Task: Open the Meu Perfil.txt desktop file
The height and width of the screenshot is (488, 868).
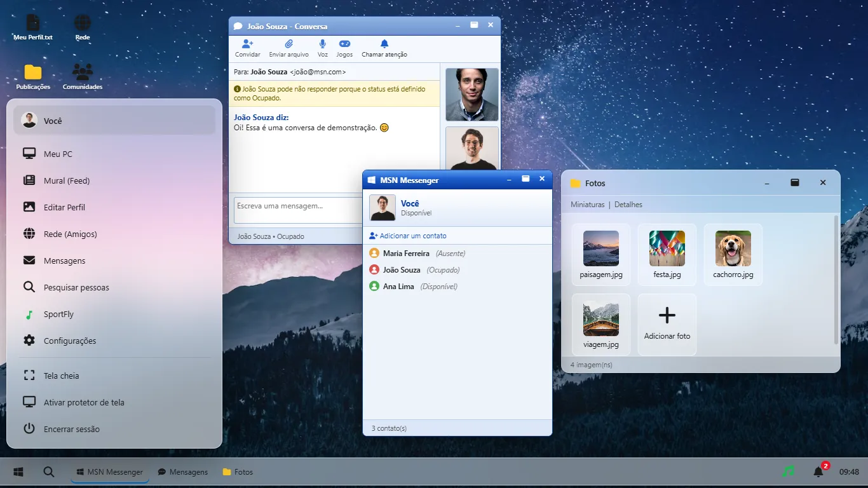Action: tap(33, 28)
